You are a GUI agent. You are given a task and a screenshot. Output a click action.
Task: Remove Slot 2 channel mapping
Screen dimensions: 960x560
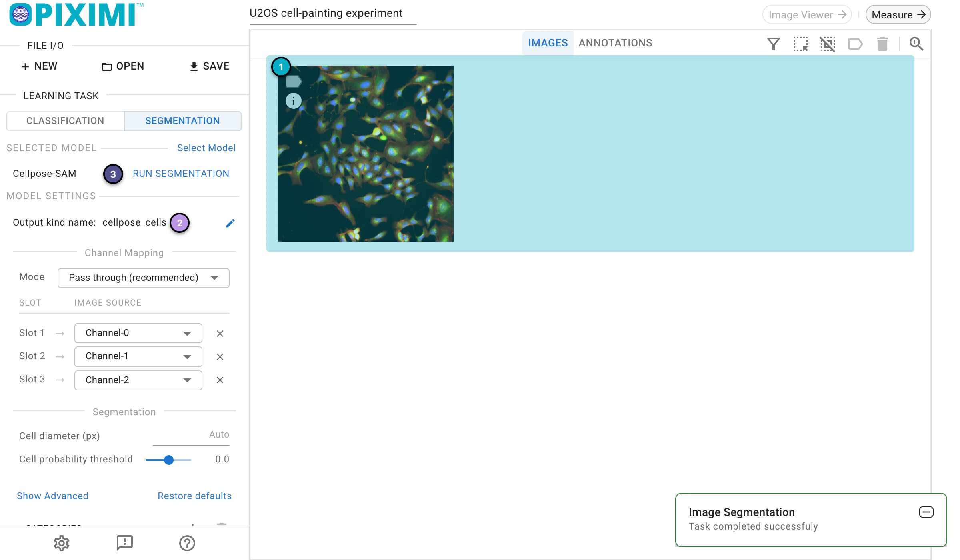[220, 357]
